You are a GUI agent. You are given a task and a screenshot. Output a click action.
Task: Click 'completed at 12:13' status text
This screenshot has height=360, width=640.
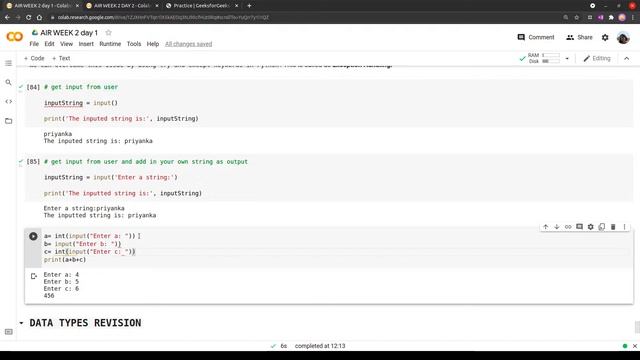(x=320, y=346)
